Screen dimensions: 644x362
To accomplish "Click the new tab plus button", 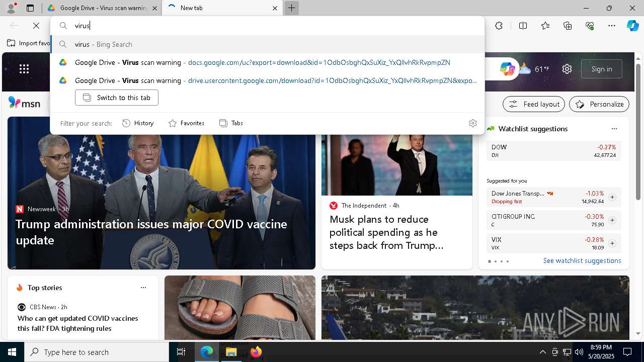I will (291, 8).
